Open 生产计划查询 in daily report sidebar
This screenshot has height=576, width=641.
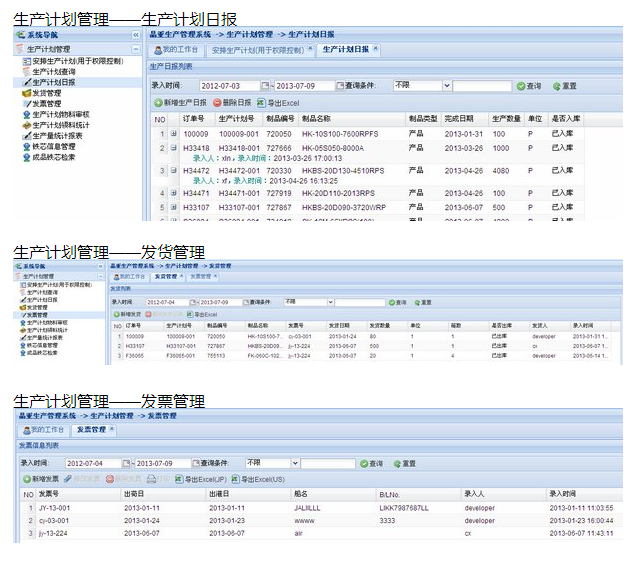coord(49,72)
